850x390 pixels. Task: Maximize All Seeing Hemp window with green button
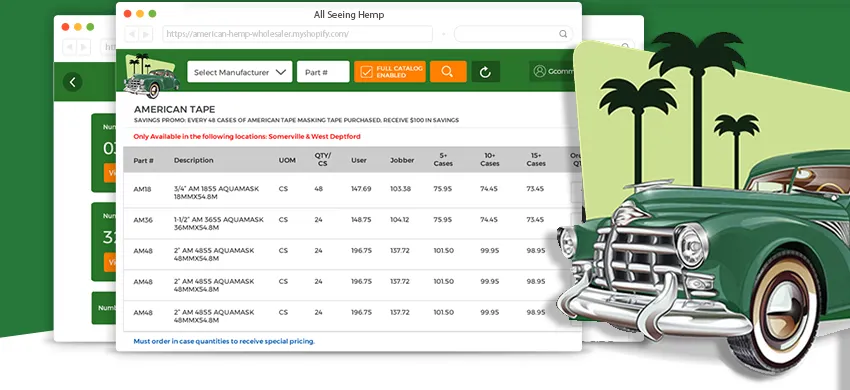(x=152, y=14)
